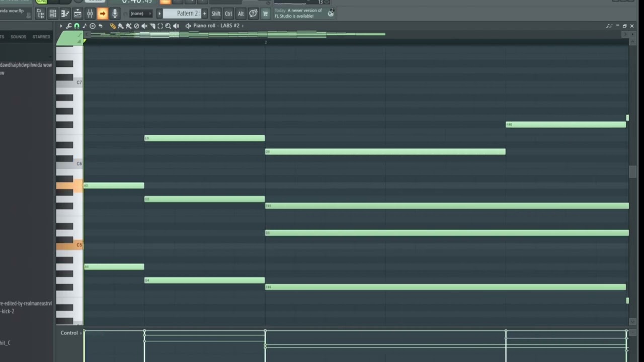Click the Pattern 2 selector
644x362 pixels.
tap(182, 14)
